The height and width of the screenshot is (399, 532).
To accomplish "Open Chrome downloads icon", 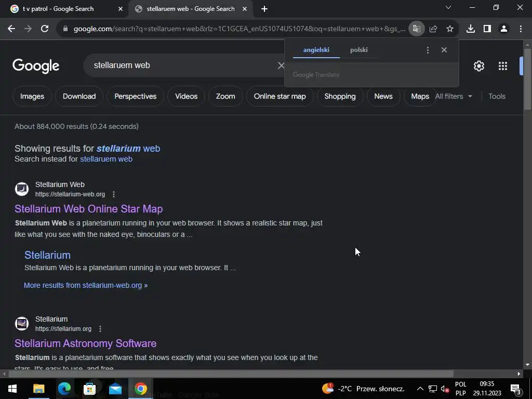I will point(470,29).
